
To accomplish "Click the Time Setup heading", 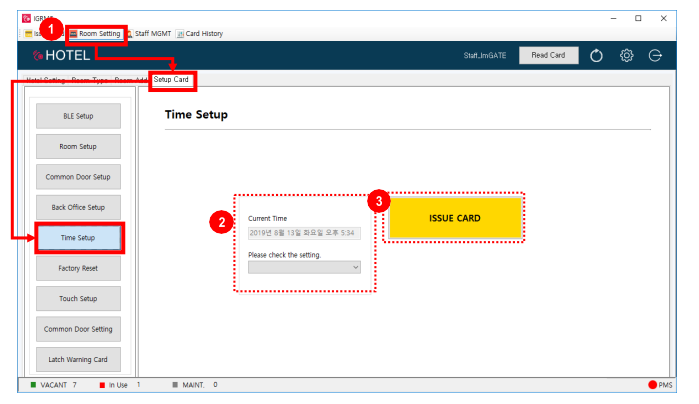I will point(196,115).
